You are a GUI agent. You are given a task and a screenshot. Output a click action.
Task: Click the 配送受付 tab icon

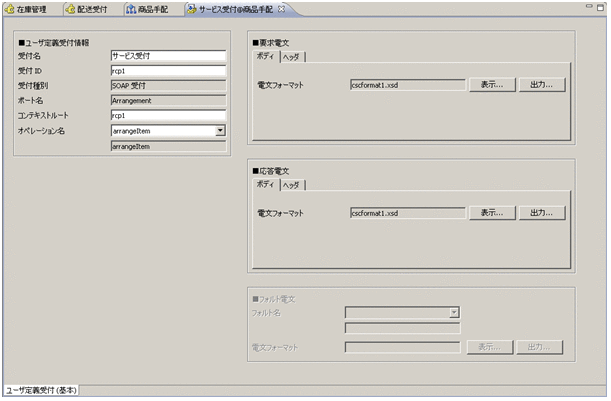pyautogui.click(x=71, y=9)
